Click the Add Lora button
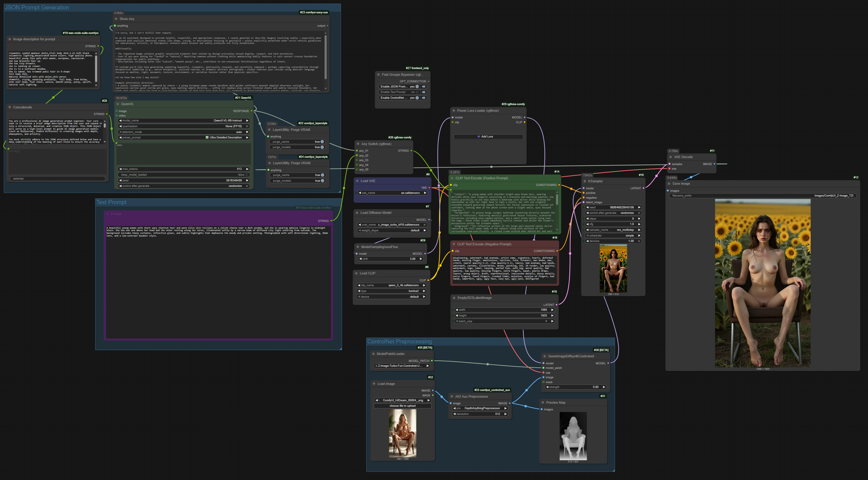The image size is (868, 480). [488, 137]
